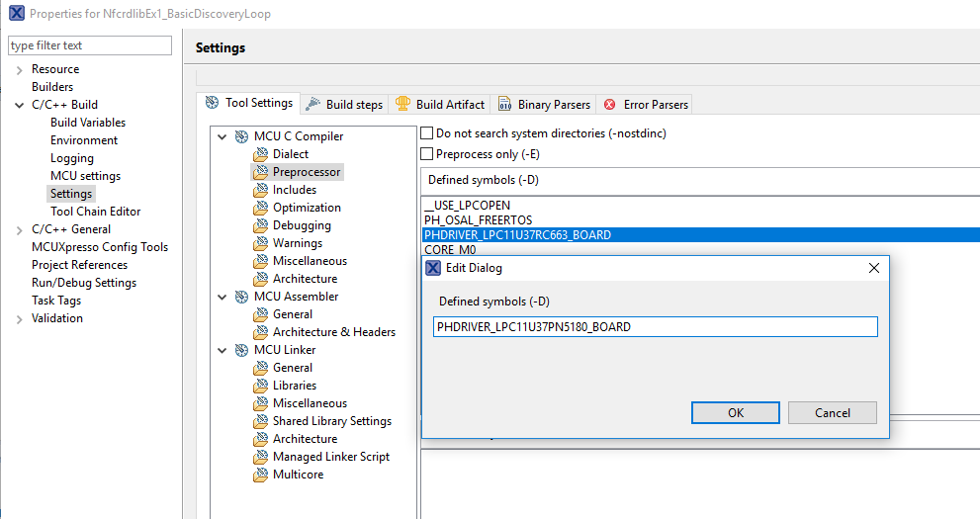This screenshot has height=519, width=980.
Task: Cancel the Edit Dialog
Action: coord(833,413)
